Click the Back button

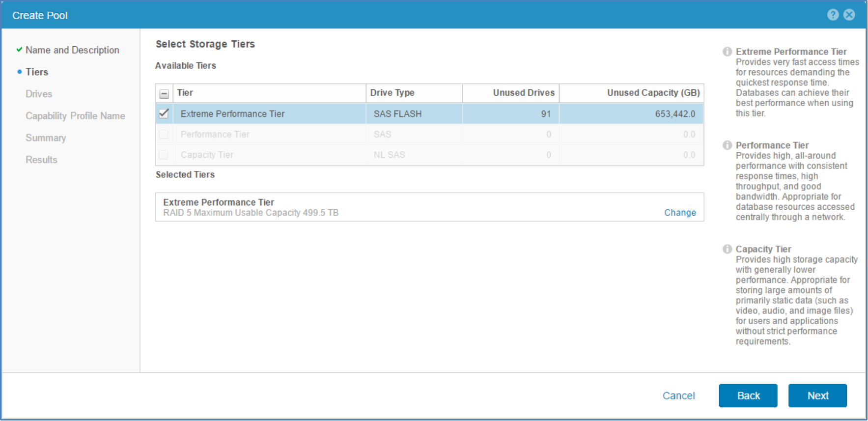(x=748, y=395)
